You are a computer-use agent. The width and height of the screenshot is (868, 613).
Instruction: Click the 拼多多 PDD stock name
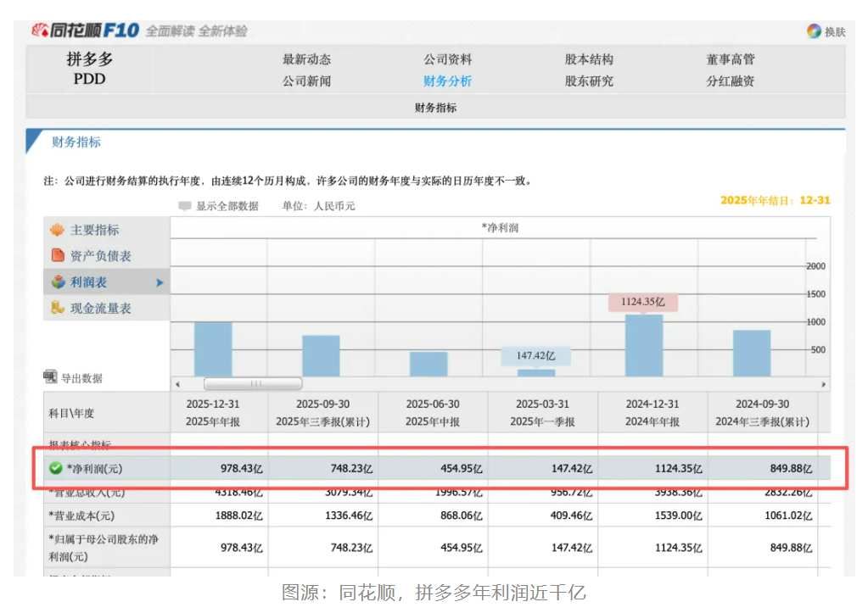pyautogui.click(x=90, y=69)
